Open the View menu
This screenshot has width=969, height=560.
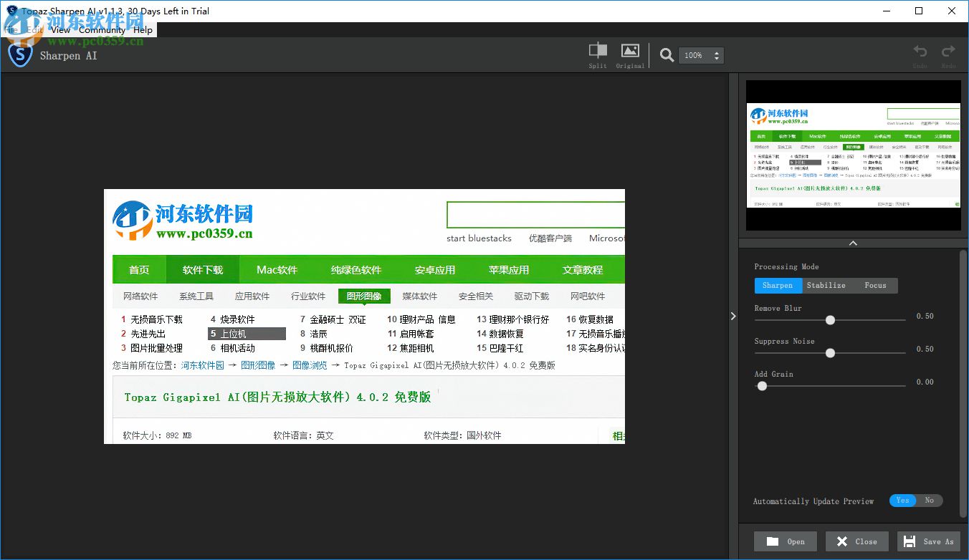click(60, 30)
